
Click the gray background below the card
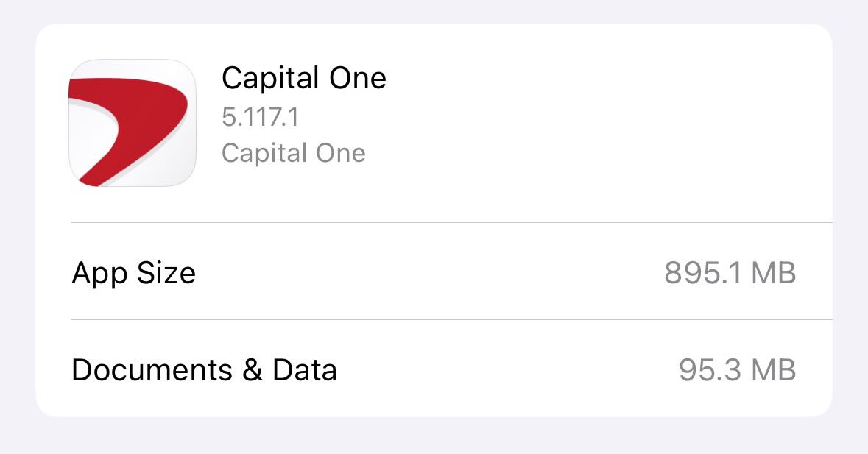pyautogui.click(x=434, y=437)
